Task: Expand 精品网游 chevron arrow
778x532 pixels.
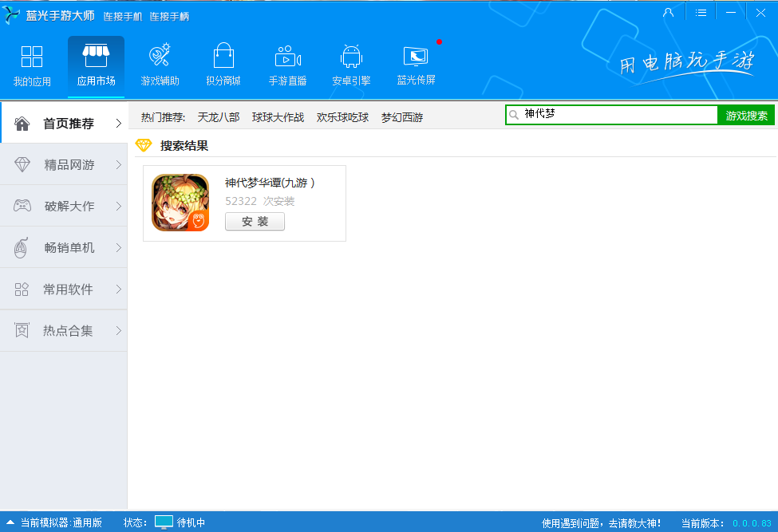Action: click(x=119, y=164)
